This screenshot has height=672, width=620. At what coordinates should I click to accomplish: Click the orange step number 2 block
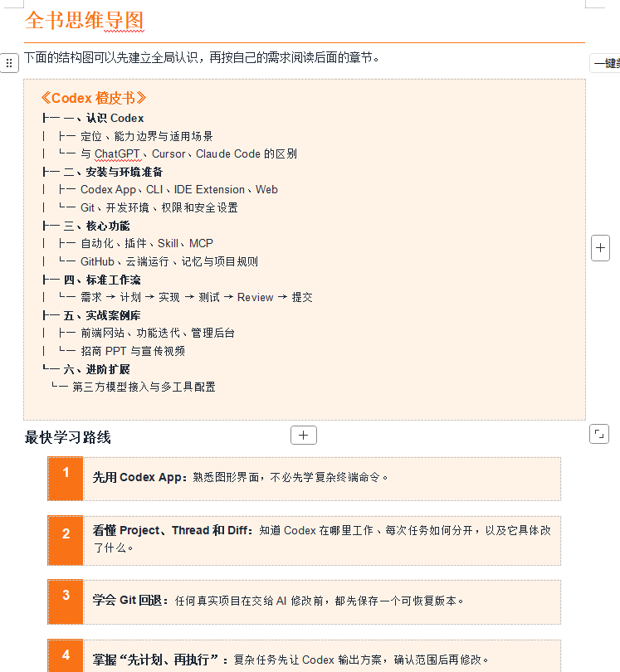[66, 540]
